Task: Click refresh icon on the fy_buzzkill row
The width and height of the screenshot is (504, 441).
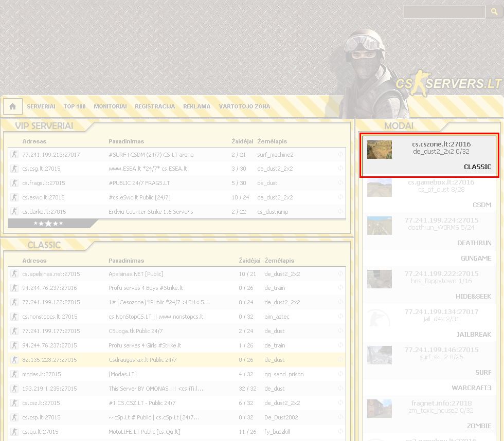Action: point(340,432)
